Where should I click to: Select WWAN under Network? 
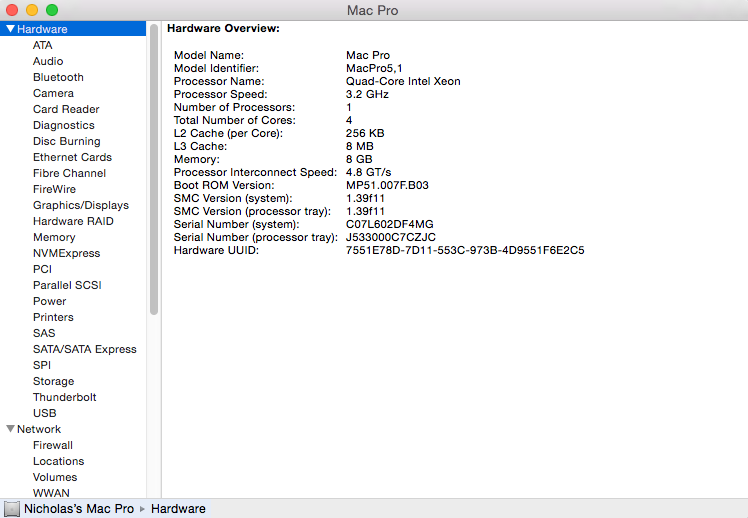[51, 493]
